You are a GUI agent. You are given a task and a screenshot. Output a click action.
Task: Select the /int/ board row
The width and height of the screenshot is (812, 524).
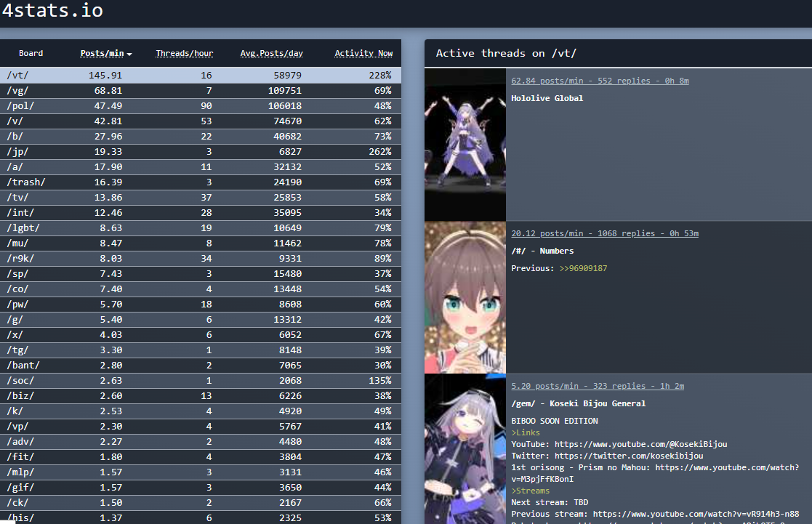point(201,213)
